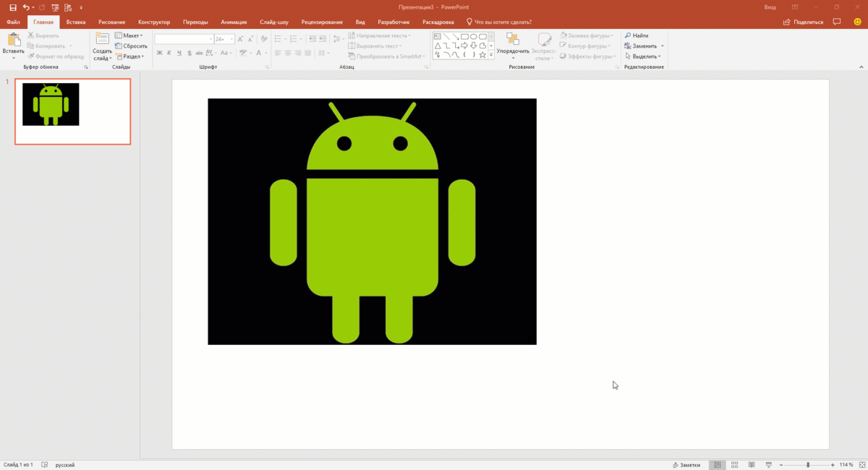Click the smiley feedback icon
Viewport: 868px width, 470px height.
857,22
